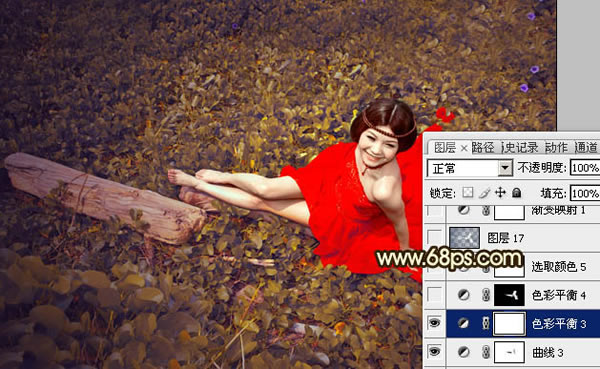Click the 填充 100% field
This screenshot has height=369, width=600.
(585, 193)
